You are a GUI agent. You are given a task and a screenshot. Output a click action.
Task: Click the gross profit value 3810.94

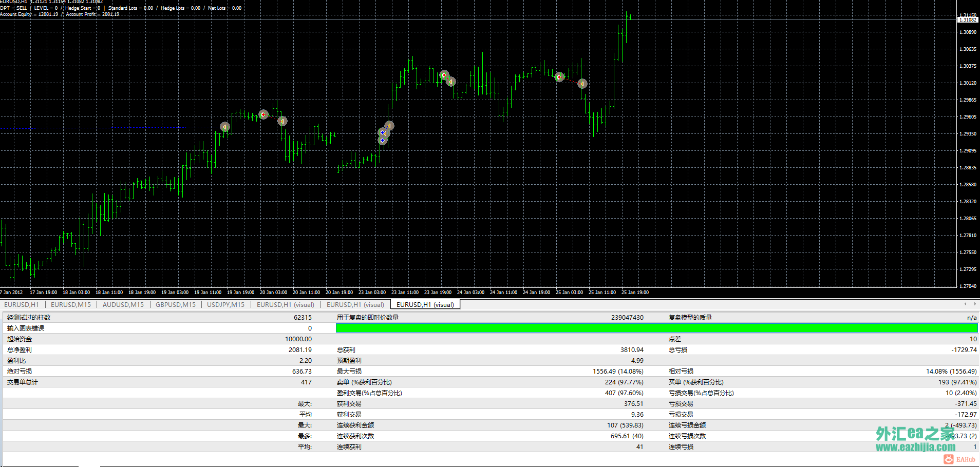pyautogui.click(x=632, y=350)
